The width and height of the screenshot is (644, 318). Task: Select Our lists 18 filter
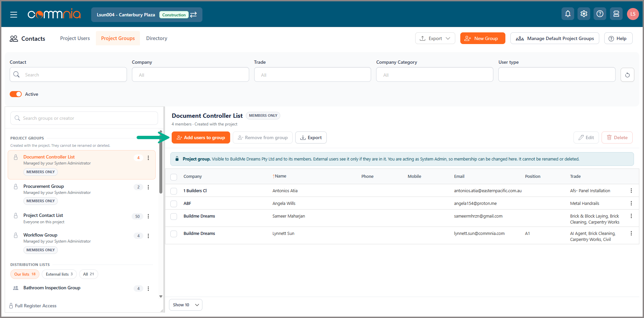25,274
